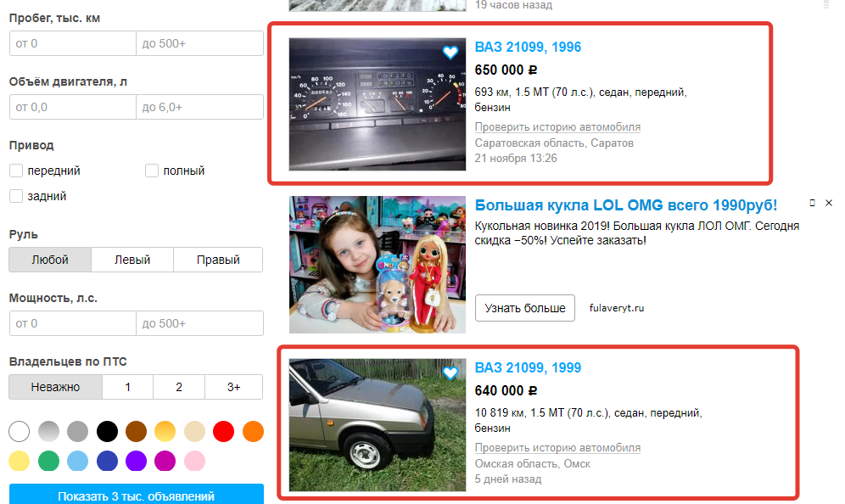Click mileage 'до 500+' input field
Image resolution: width=845 pixels, height=504 pixels.
[200, 43]
